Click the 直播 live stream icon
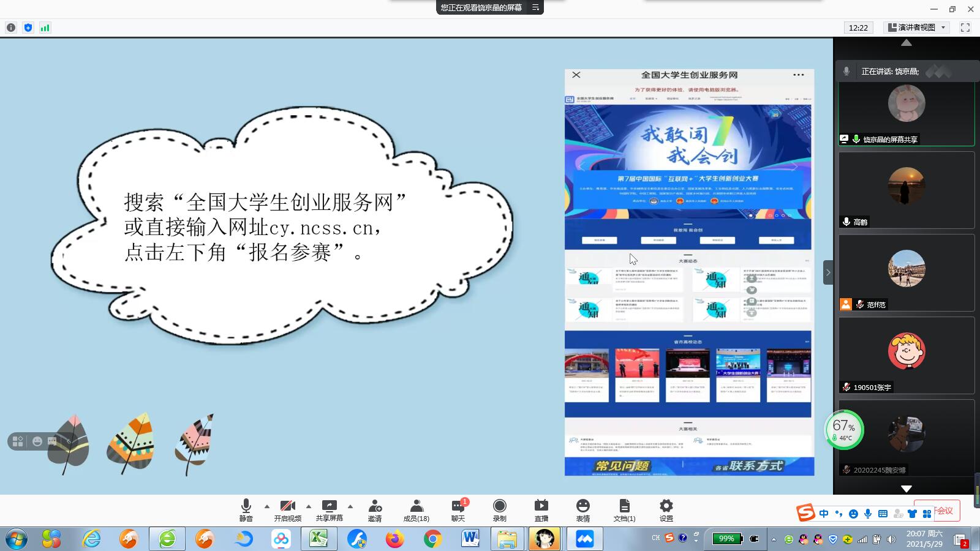This screenshot has height=551, width=980. [541, 509]
